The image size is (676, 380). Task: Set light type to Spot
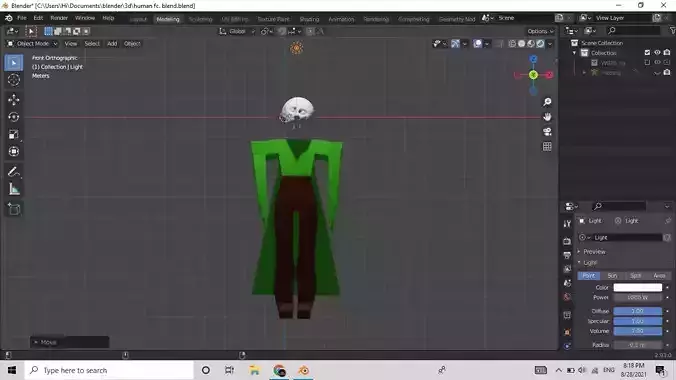pyautogui.click(x=635, y=276)
